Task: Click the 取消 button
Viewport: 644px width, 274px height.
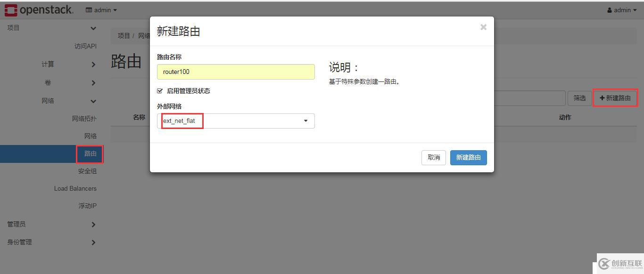Action: pyautogui.click(x=434, y=157)
